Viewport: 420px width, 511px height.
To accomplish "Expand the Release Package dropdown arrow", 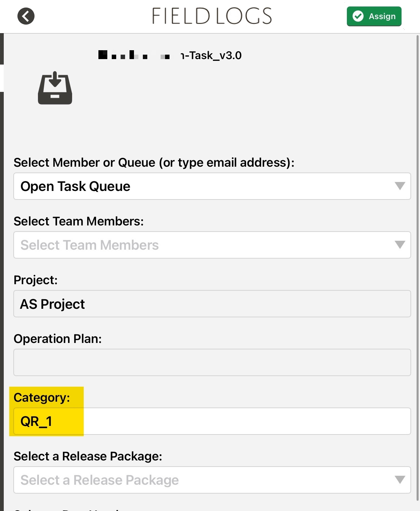I will [x=400, y=480].
